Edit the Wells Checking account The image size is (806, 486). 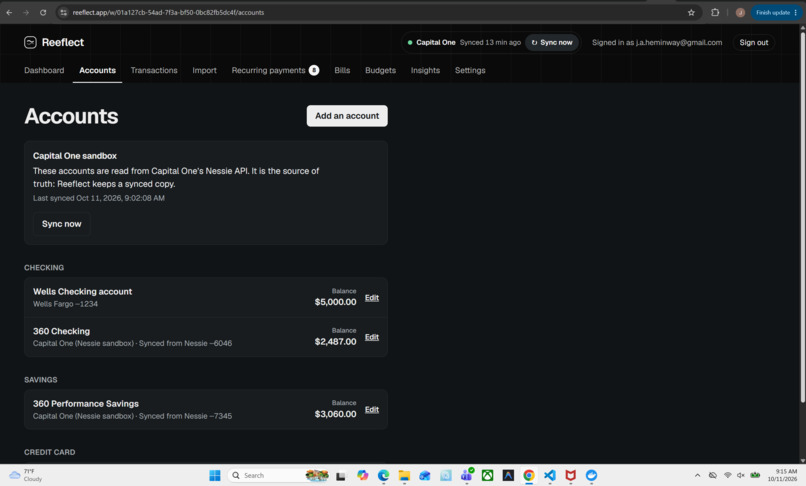tap(372, 298)
